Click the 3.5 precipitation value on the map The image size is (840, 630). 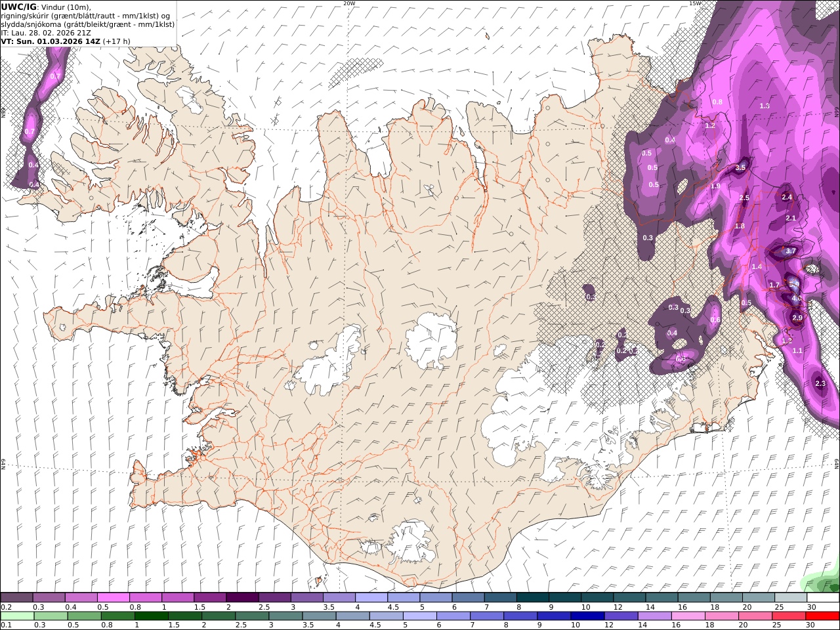(x=740, y=168)
